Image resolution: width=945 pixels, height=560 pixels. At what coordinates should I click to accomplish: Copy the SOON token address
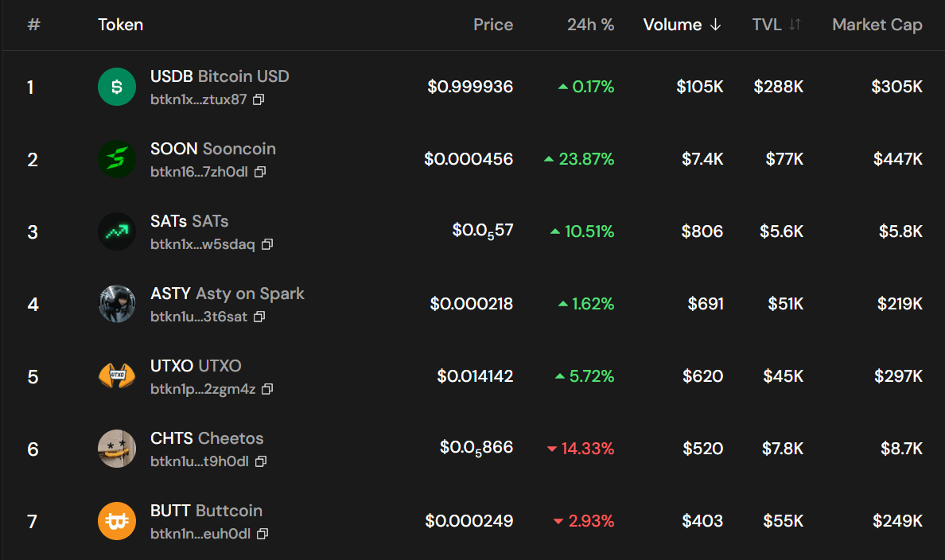[260, 172]
